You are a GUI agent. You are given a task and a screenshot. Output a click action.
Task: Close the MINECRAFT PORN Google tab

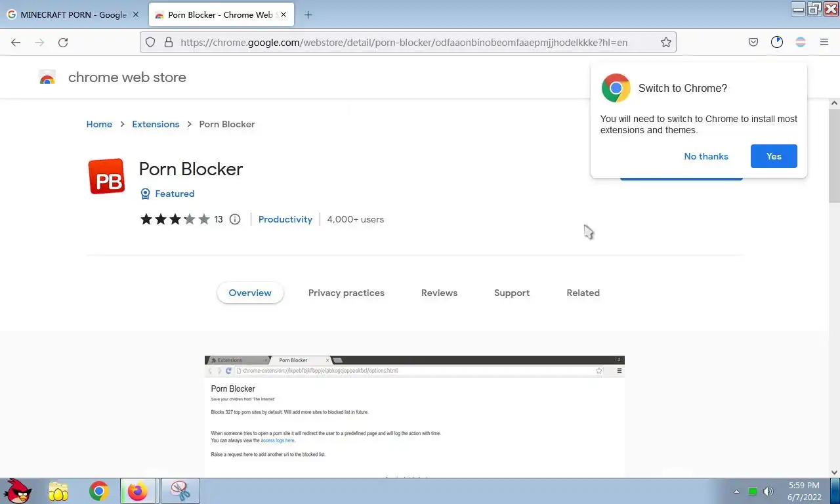[136, 14]
